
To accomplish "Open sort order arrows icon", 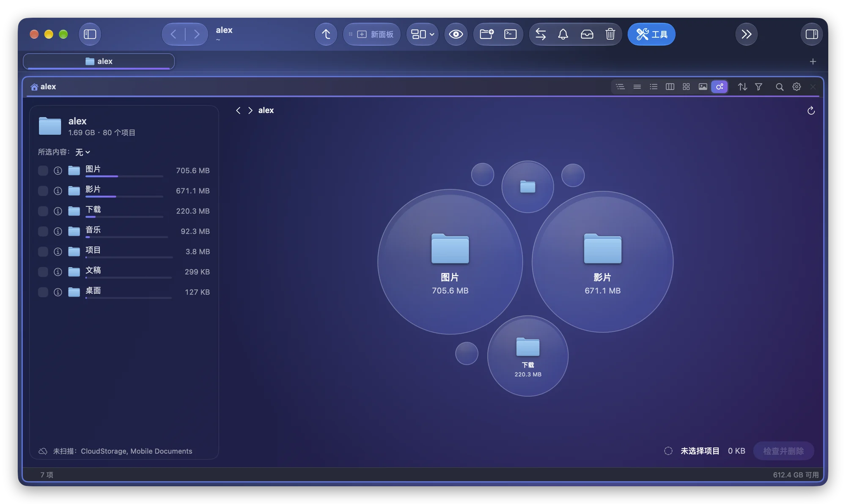I will [742, 87].
